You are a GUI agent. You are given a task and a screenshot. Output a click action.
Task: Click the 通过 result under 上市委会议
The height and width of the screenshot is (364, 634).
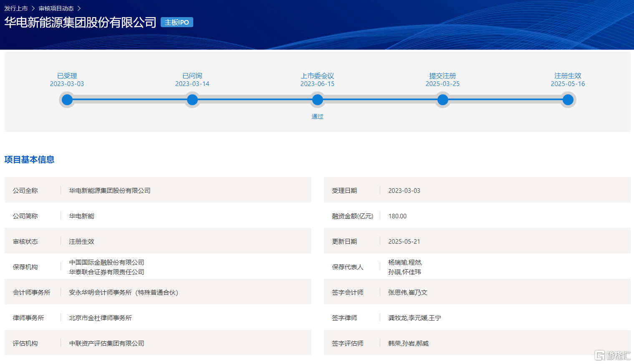[x=318, y=116]
